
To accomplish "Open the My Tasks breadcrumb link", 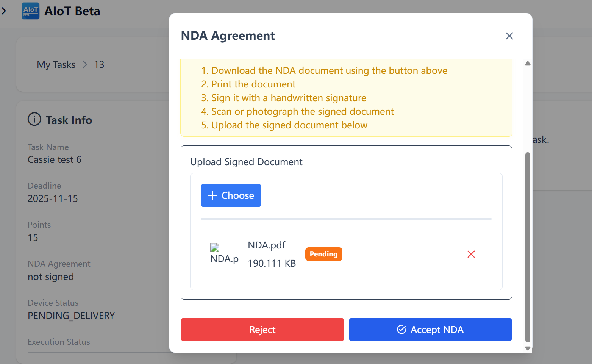I will (56, 65).
